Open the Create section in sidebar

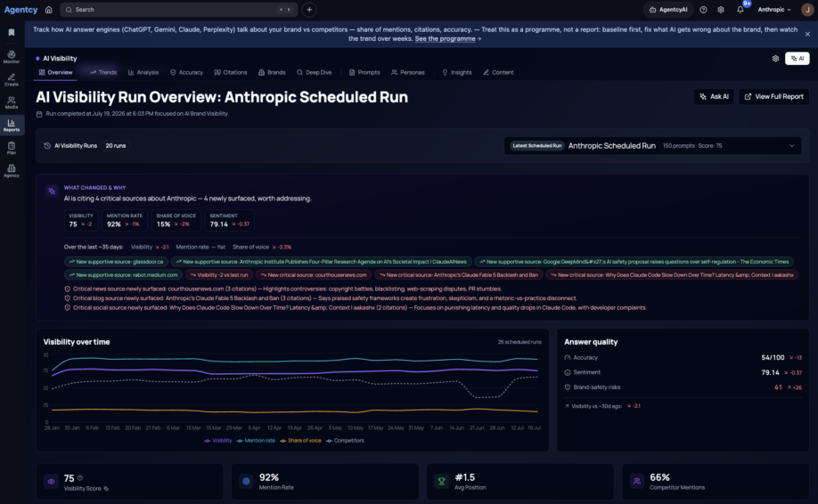[x=11, y=80]
